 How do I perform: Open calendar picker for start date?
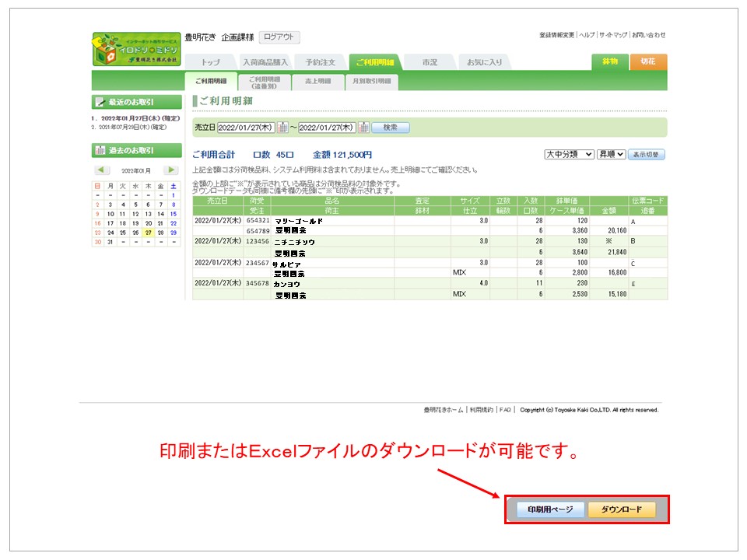pos(283,128)
